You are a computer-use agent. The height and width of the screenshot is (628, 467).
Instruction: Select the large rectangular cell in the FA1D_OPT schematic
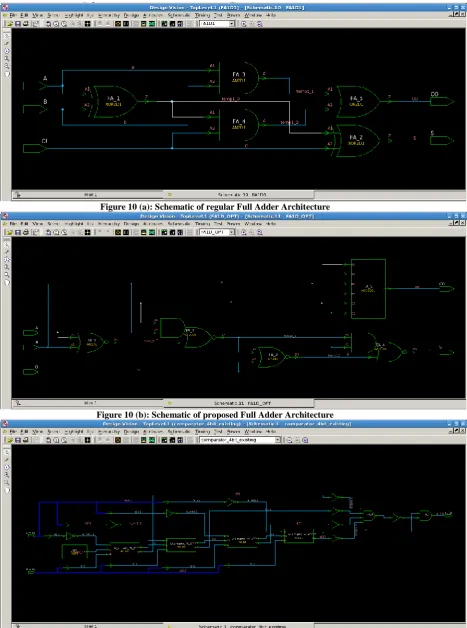368,289
